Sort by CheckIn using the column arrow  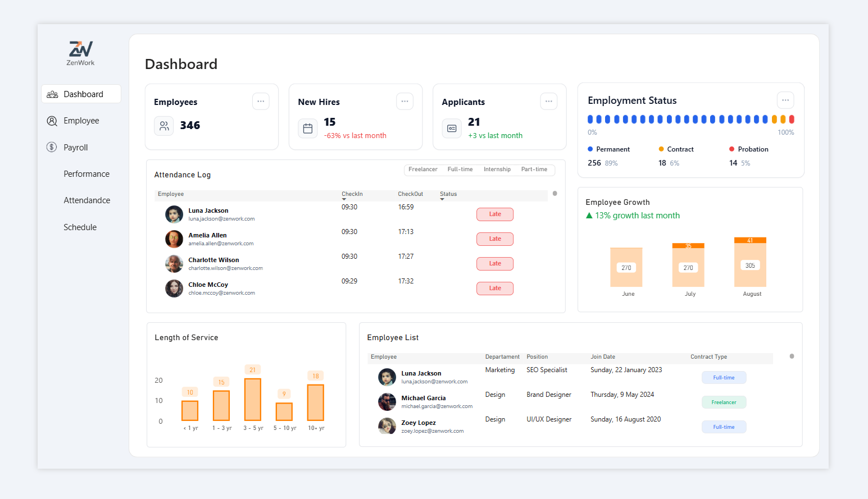point(343,198)
